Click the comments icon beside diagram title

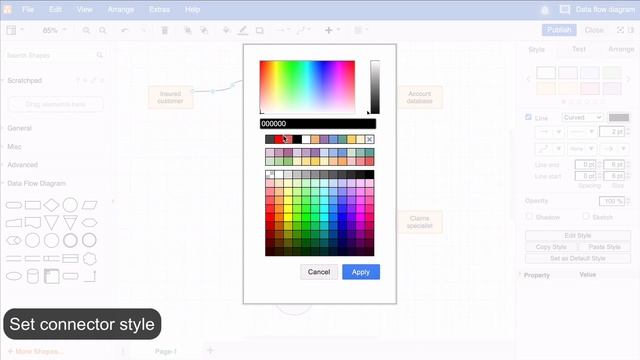[x=565, y=9]
